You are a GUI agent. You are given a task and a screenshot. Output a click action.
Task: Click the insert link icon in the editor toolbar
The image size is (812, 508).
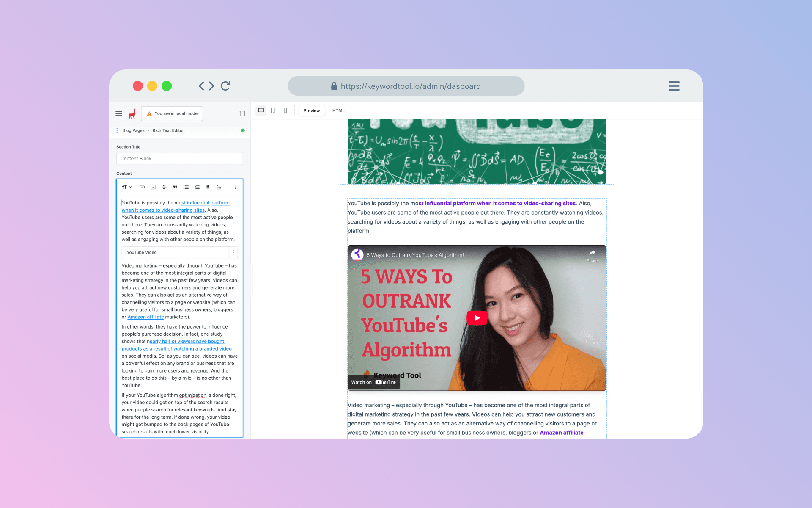click(142, 187)
